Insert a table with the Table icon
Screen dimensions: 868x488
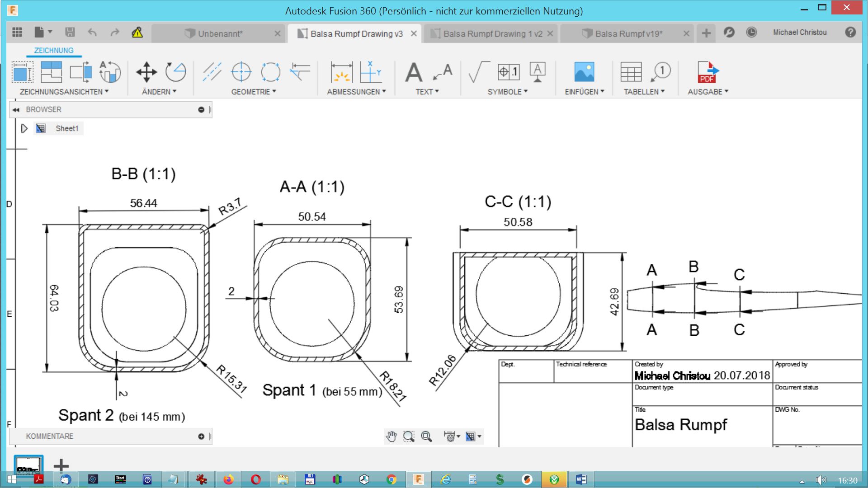pyautogui.click(x=631, y=72)
